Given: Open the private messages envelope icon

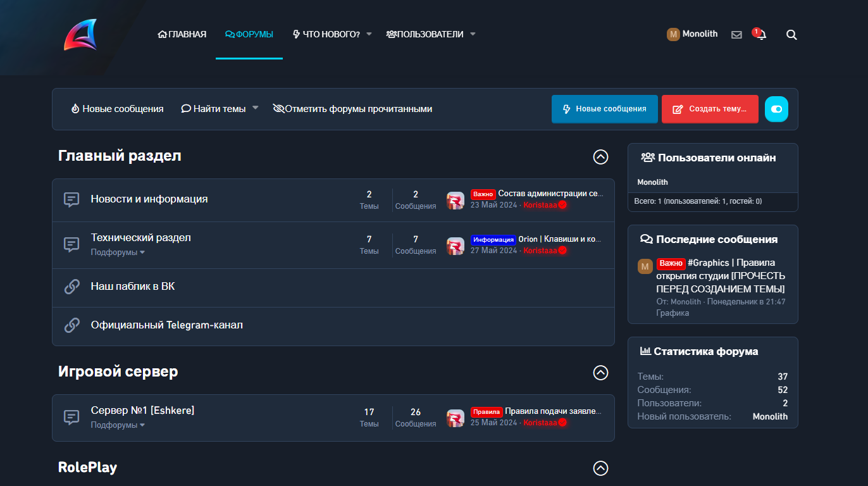Looking at the screenshot, I should (736, 35).
